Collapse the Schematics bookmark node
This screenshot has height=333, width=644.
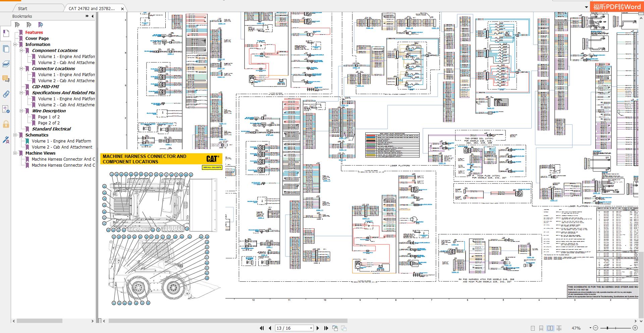pos(15,135)
